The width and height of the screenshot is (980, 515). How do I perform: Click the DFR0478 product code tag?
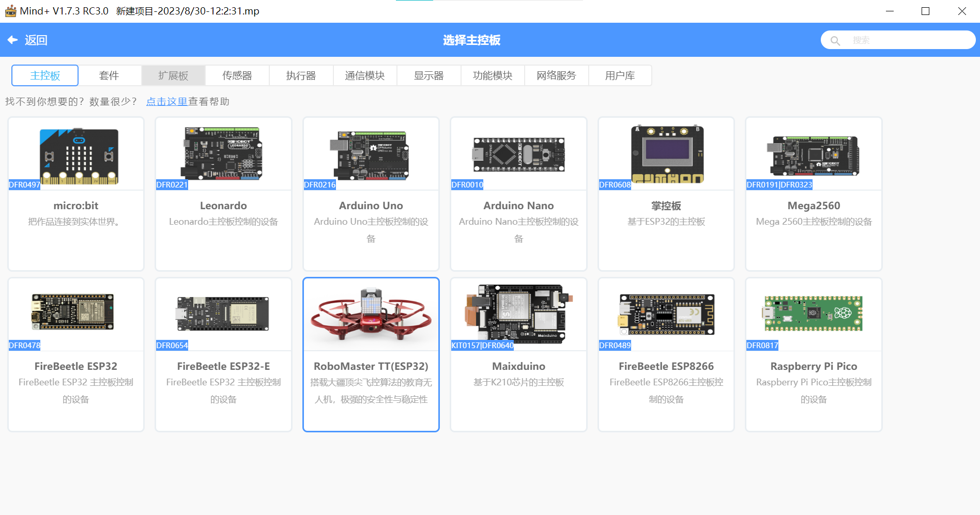click(24, 346)
